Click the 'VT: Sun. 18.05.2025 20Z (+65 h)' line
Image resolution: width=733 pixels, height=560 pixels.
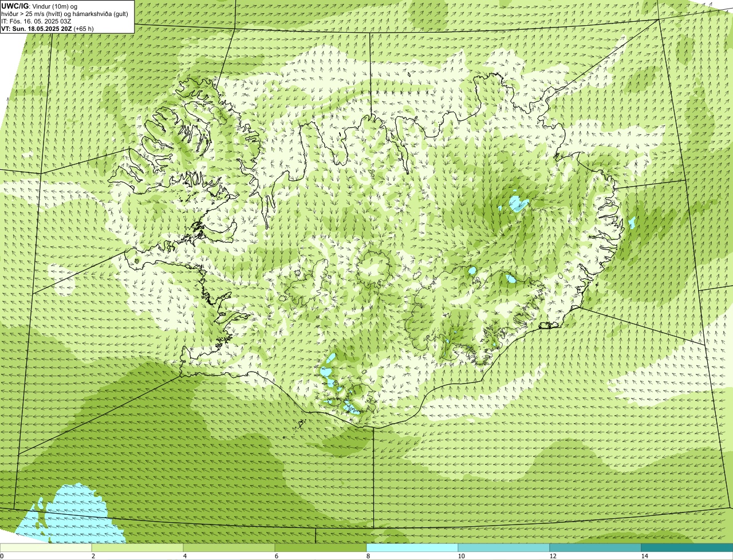[x=48, y=28]
